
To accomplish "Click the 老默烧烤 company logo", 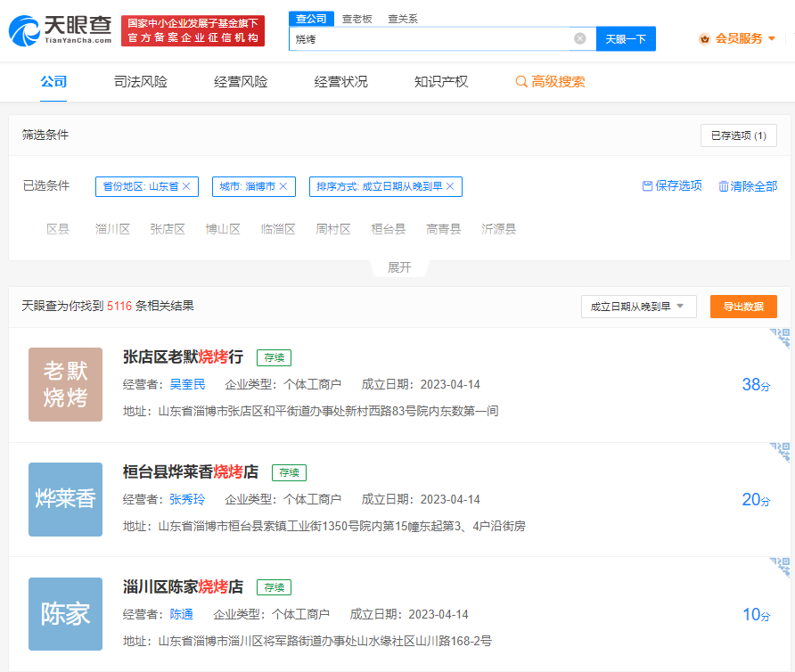I will pyautogui.click(x=65, y=384).
